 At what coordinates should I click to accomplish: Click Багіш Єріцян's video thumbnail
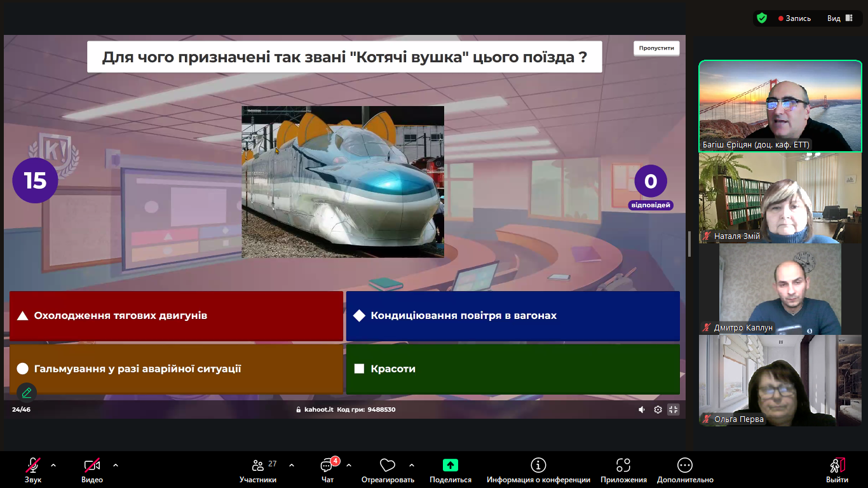point(780,106)
